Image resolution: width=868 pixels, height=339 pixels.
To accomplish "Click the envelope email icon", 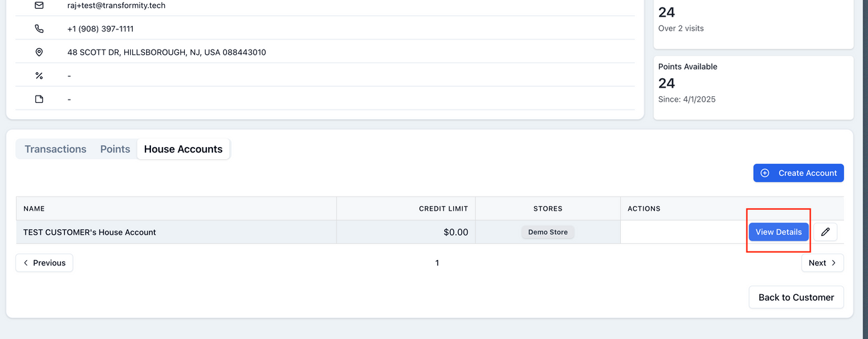I will pos(39,5).
